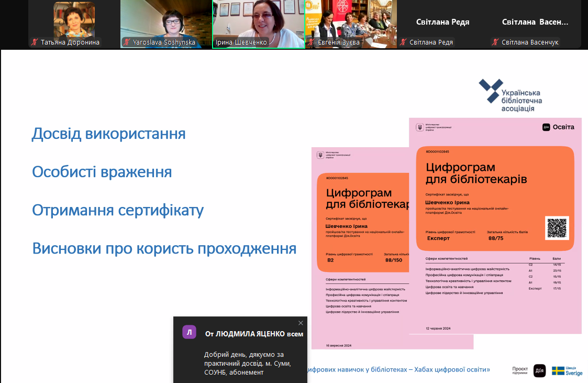588x383 pixels.
Task: Click the Sverige flag logo in footer
Action: [567, 370]
